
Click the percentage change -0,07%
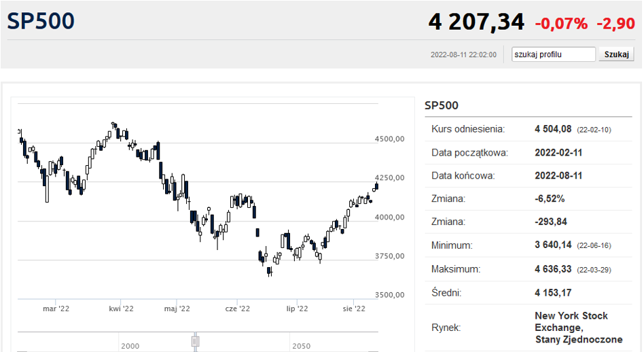point(561,23)
